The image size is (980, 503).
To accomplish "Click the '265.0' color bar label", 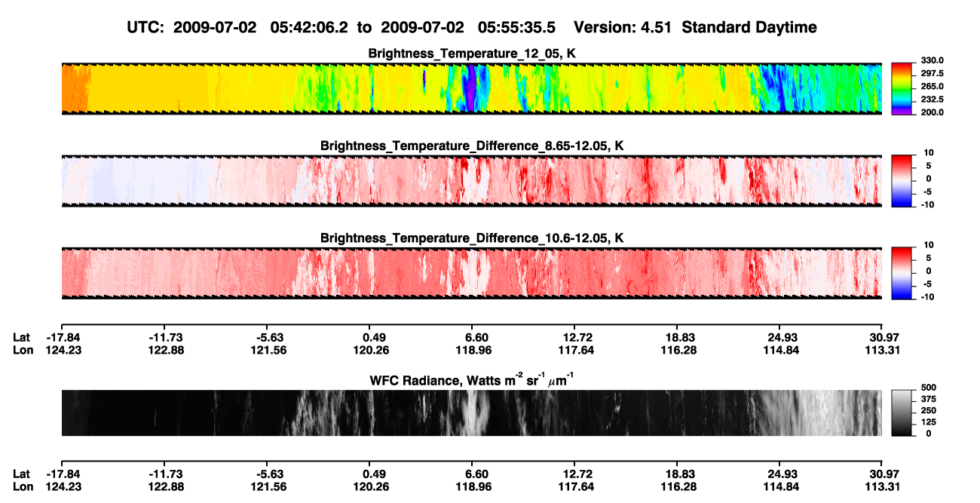I will point(933,86).
